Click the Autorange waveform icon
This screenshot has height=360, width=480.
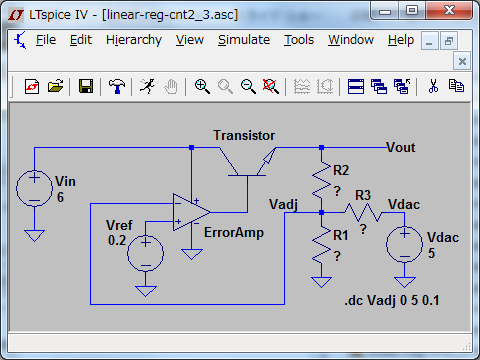pos(302,86)
